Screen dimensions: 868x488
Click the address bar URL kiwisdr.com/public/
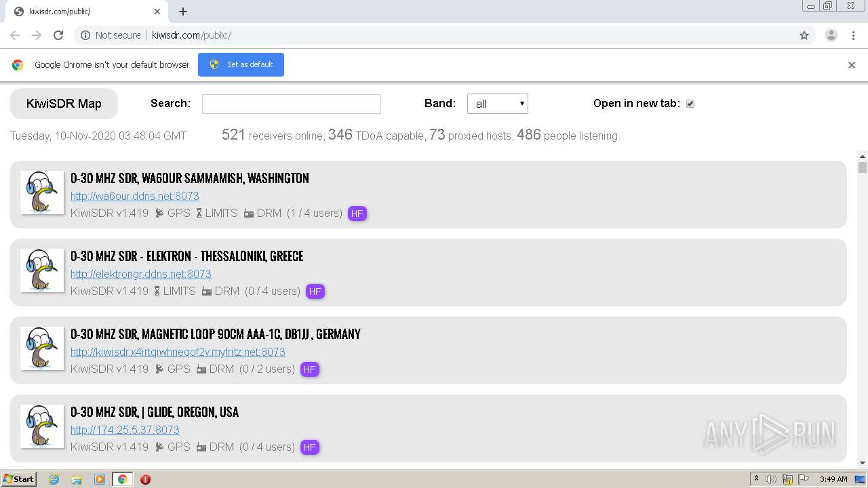point(191,35)
